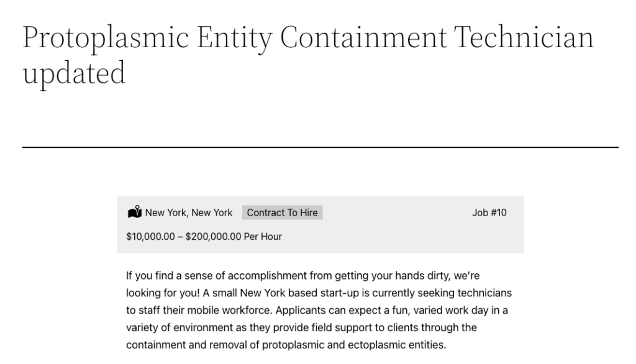Click the word updated in the title

74,73
